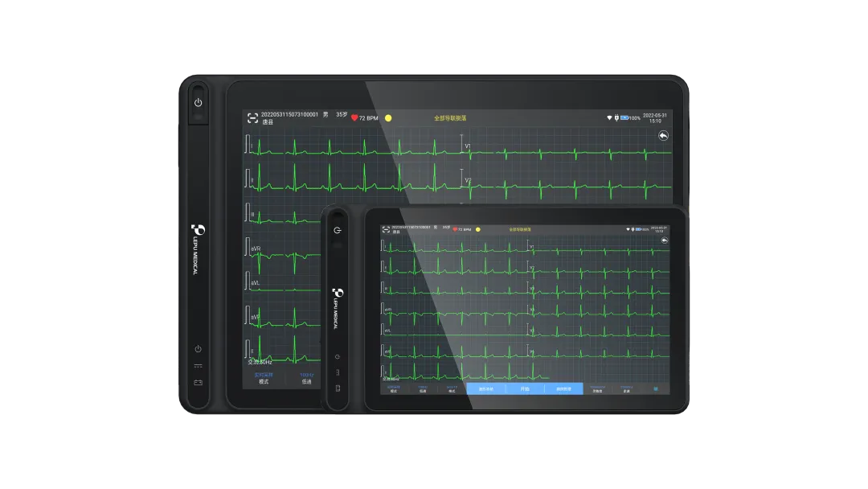
Task: Tap the yellow lead-off warning on small tablet
Action: click(520, 229)
